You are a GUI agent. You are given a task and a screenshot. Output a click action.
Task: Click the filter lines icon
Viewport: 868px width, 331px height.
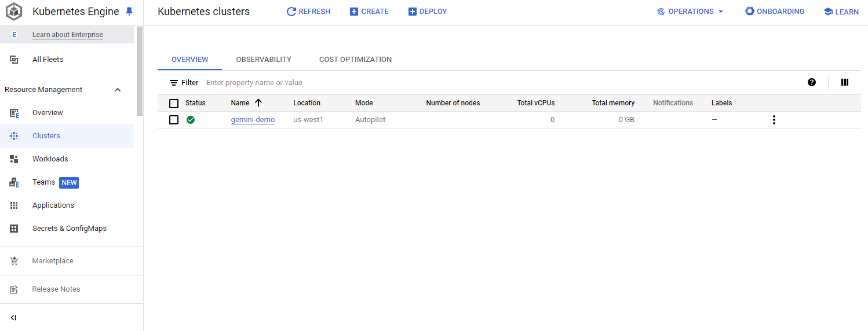point(174,83)
